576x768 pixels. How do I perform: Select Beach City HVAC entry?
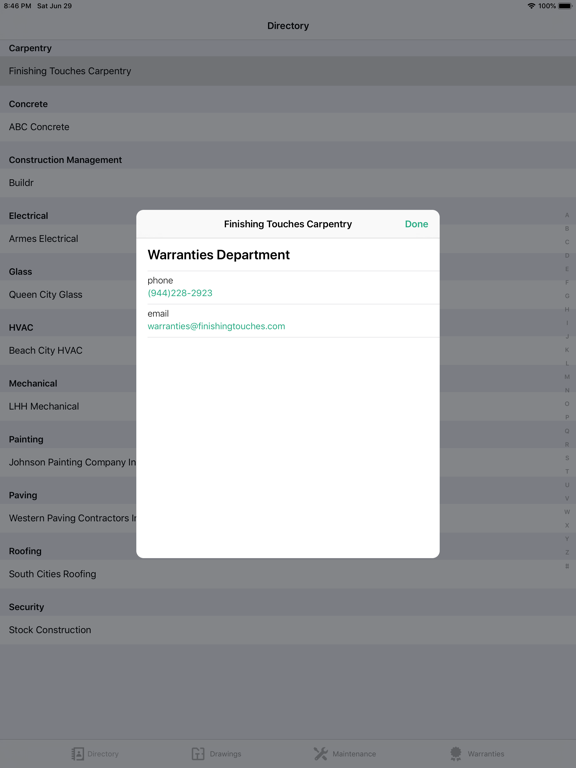pos(68,350)
